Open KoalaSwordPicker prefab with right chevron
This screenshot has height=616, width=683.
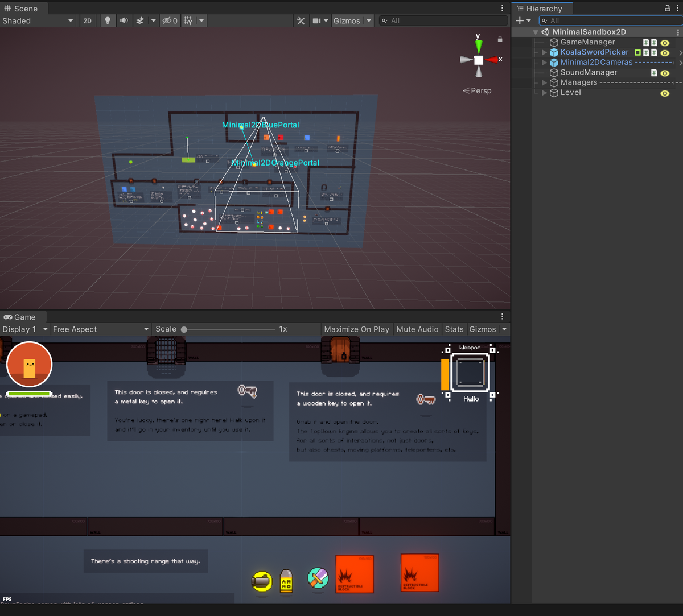tap(680, 52)
